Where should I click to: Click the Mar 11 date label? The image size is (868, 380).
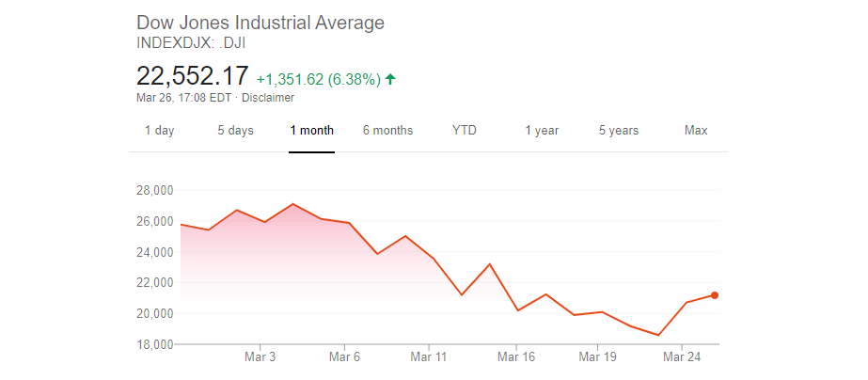(x=428, y=357)
